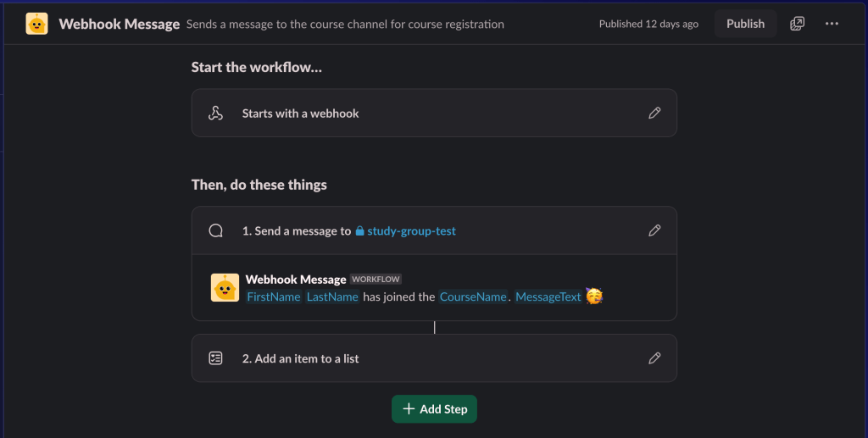
Task: Click the 'Start the workflow...' heading
Action: coord(256,67)
